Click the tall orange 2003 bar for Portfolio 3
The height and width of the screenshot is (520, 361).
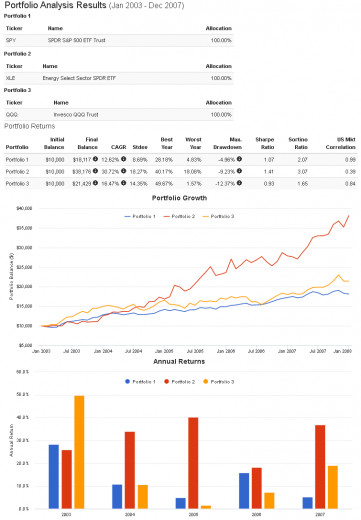point(79,452)
